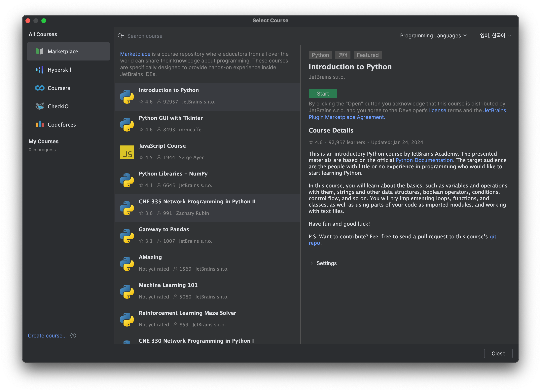Image resolution: width=541 pixels, height=392 pixels.
Task: Click the help question mark icon
Action: coord(73,335)
